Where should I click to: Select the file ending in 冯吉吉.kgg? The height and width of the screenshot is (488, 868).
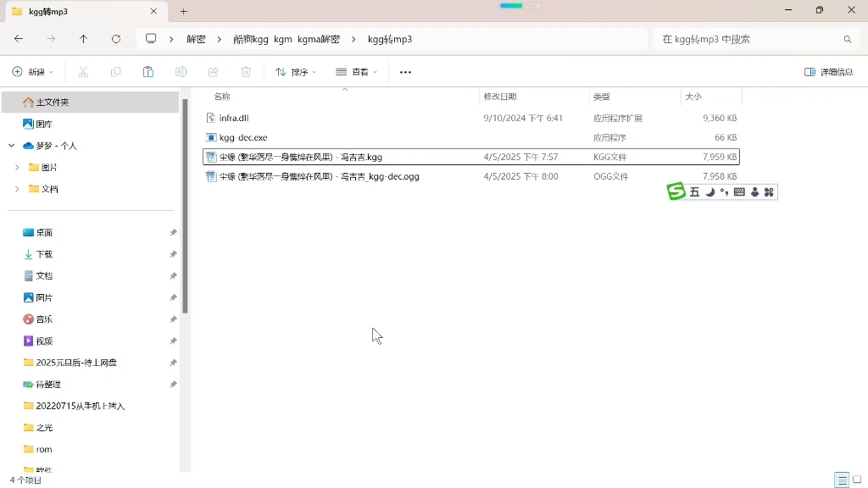(471, 157)
